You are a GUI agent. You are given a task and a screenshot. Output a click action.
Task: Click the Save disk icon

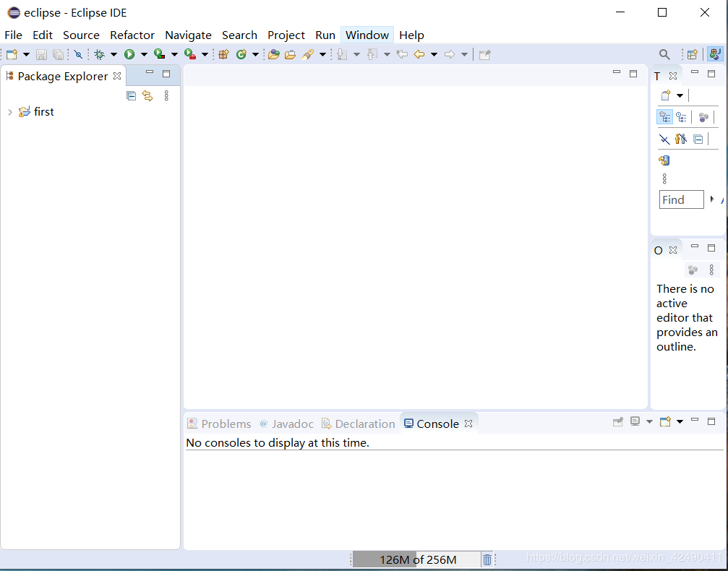[41, 54]
